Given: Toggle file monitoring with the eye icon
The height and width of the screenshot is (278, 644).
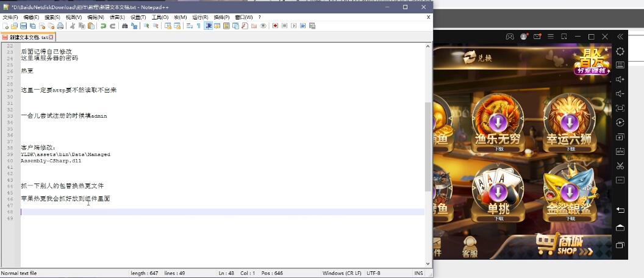Looking at the screenshot, I should pyautogui.click(x=263, y=26).
